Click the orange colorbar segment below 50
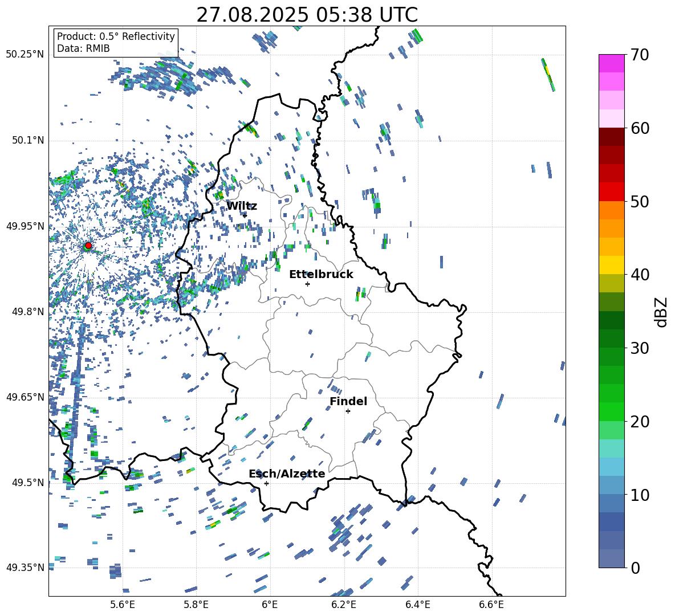This screenshot has height=616, width=675. [612, 210]
